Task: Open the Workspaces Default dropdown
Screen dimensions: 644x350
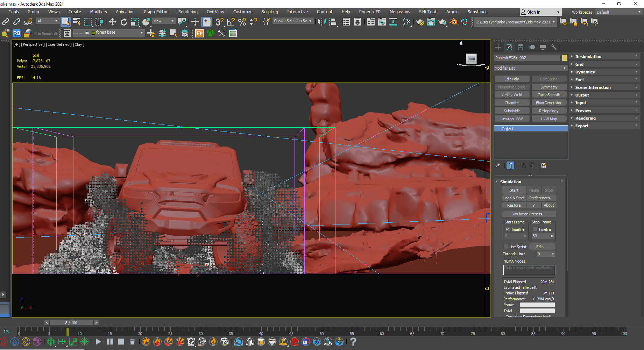Action: click(x=618, y=12)
